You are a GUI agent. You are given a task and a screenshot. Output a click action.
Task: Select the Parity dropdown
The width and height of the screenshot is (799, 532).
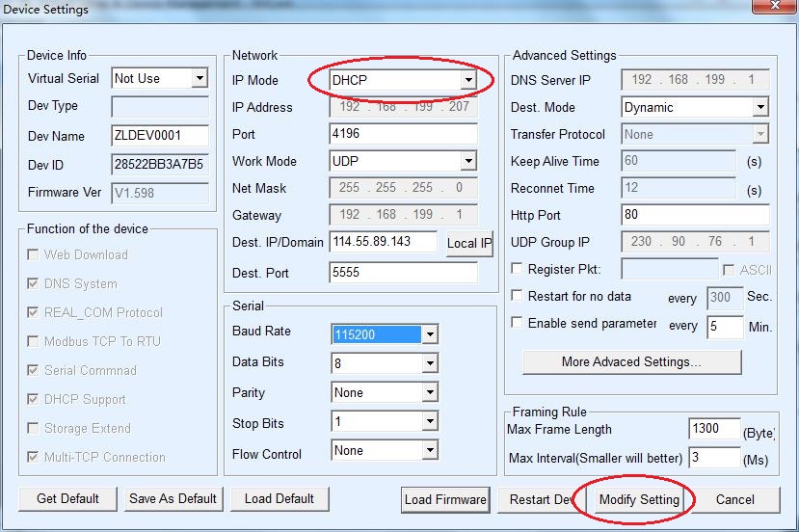(430, 392)
